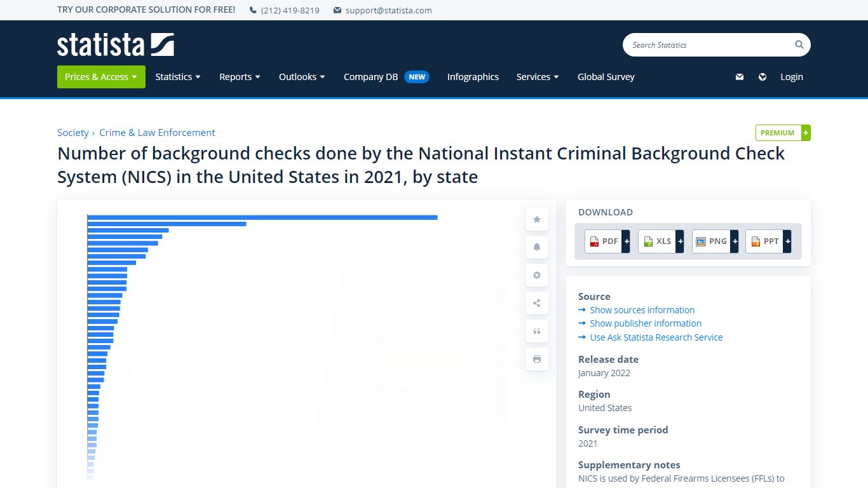Click the NEW badge next to Company DB
The image size is (868, 488).
point(417,77)
